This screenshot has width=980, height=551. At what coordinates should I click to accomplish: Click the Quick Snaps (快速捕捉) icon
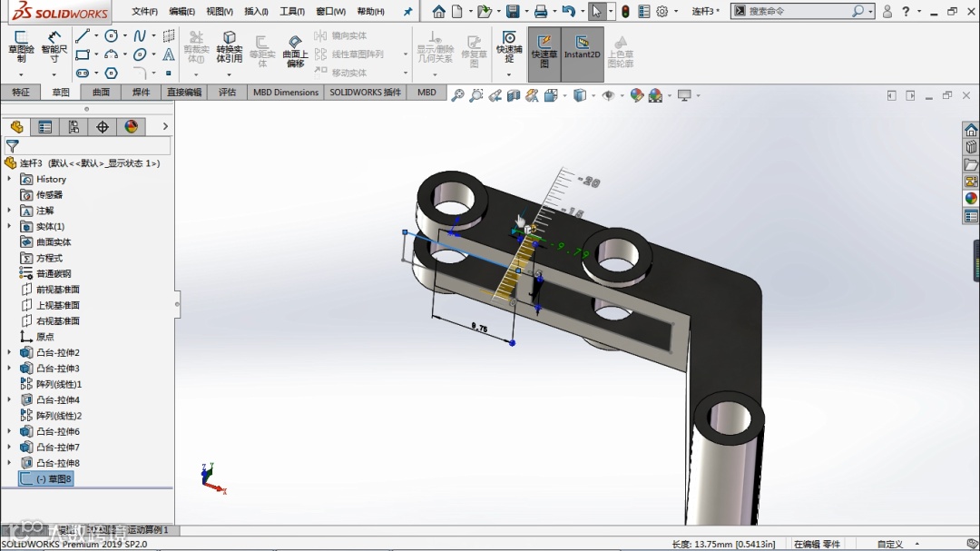509,46
